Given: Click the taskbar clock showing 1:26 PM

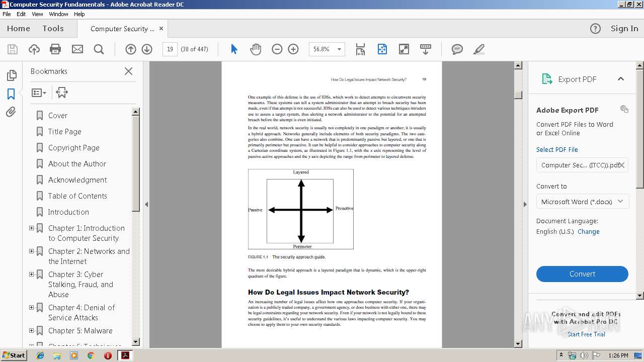Looking at the screenshot, I should click(618, 355).
